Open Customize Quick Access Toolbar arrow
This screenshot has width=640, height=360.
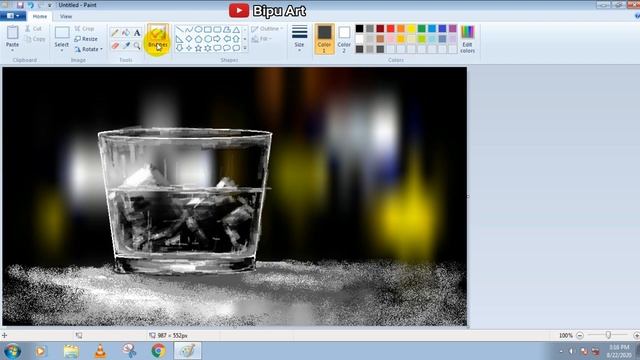[50, 5]
